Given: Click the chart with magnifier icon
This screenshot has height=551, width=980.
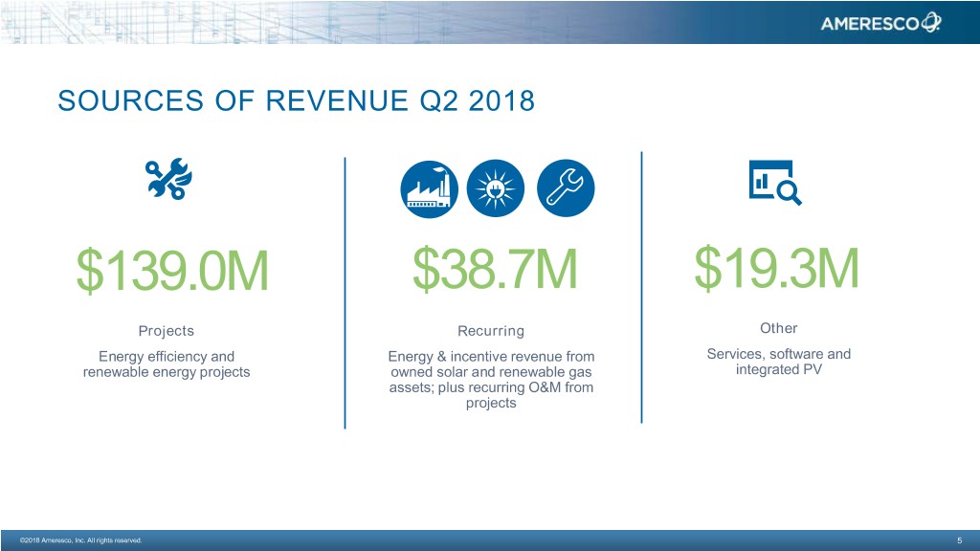Looking at the screenshot, I should pyautogui.click(x=772, y=182).
